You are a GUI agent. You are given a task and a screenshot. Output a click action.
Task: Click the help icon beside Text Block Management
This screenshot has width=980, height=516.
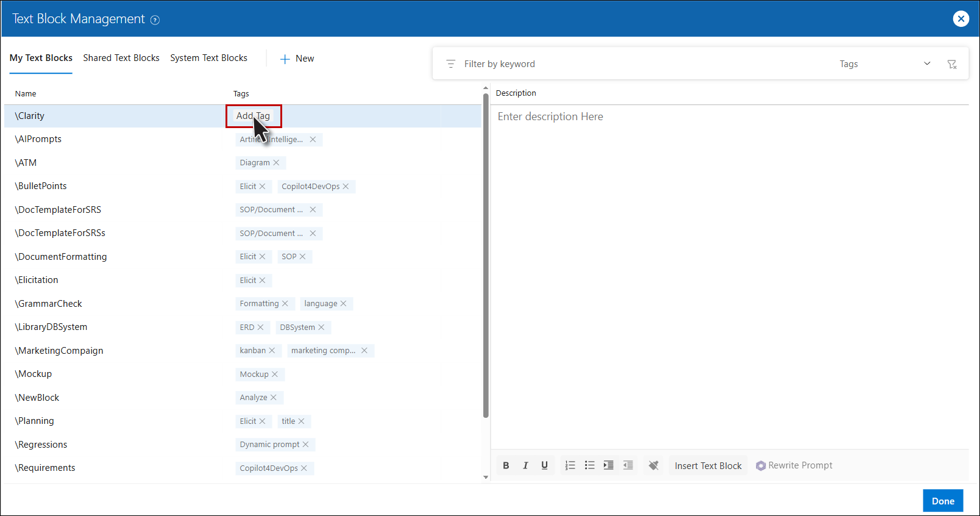(155, 20)
